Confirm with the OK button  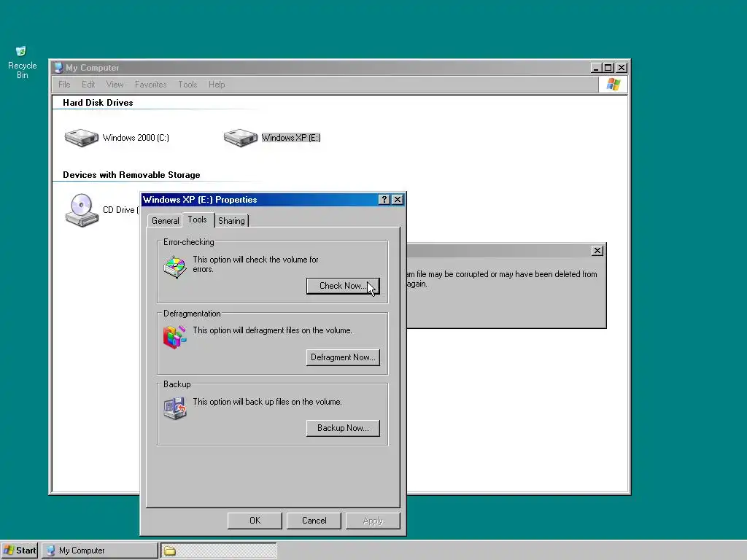255,521
